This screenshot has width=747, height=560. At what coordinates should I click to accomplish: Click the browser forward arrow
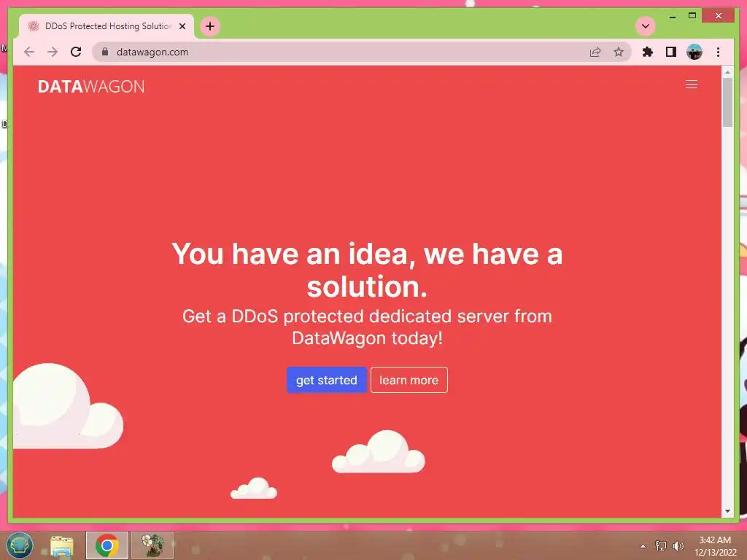pyautogui.click(x=53, y=52)
